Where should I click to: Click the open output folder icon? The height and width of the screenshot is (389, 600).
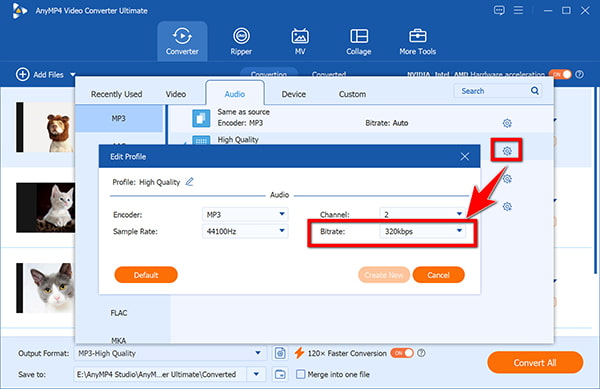click(280, 374)
